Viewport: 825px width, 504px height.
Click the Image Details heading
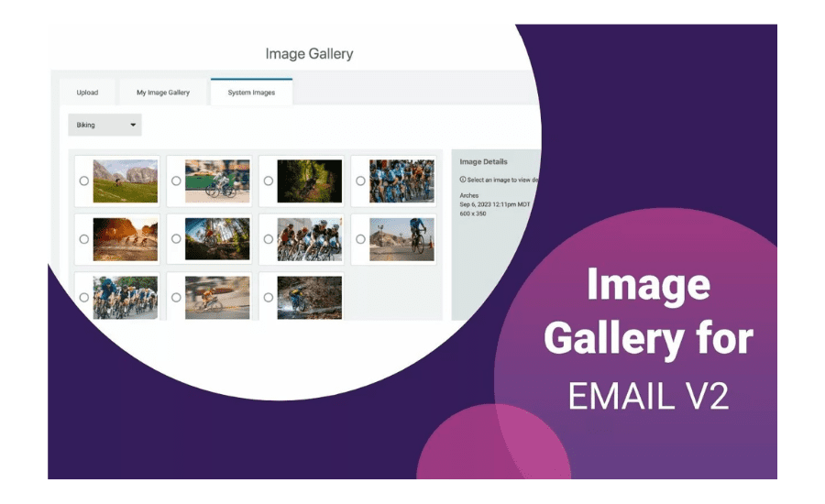point(483,161)
